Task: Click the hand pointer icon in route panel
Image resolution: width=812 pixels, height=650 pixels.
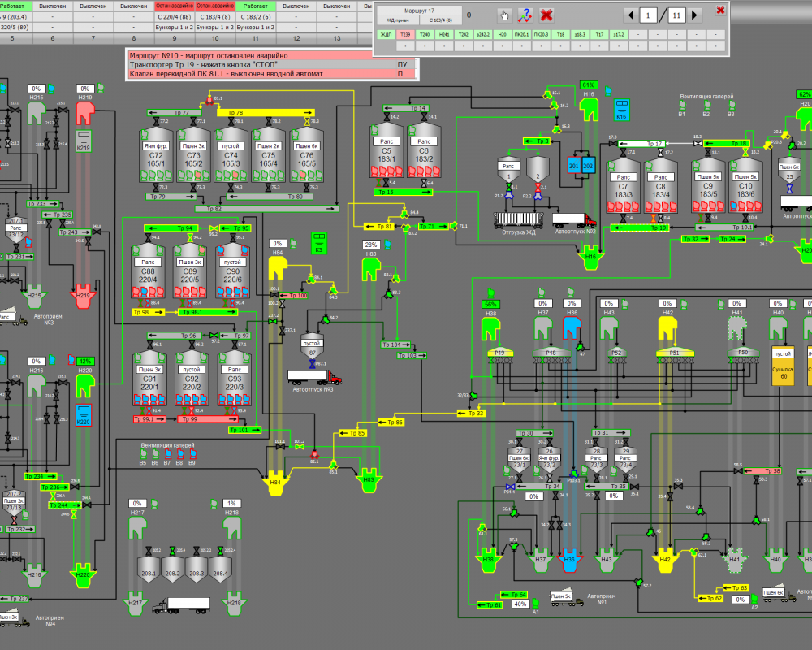Action: tap(504, 15)
